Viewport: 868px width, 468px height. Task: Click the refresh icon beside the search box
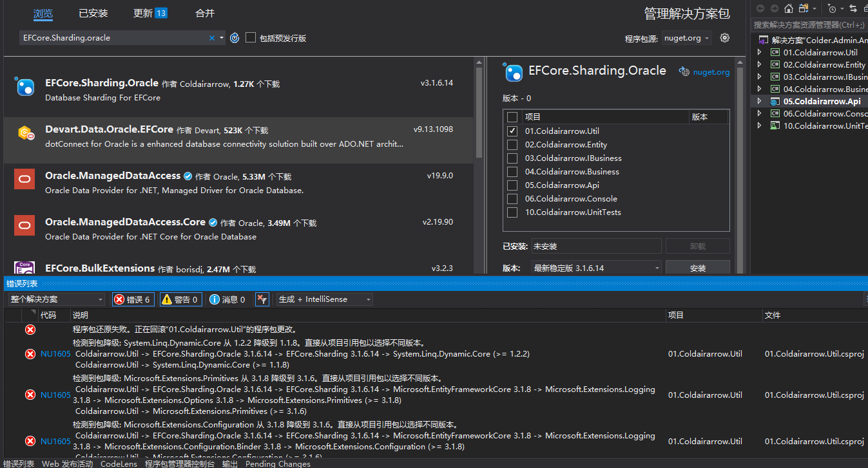(x=235, y=37)
